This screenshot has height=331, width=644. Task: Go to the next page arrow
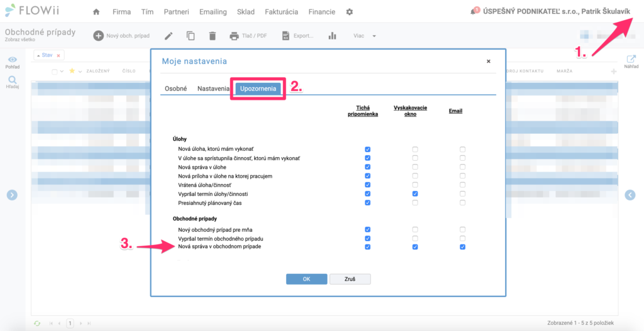81,323
